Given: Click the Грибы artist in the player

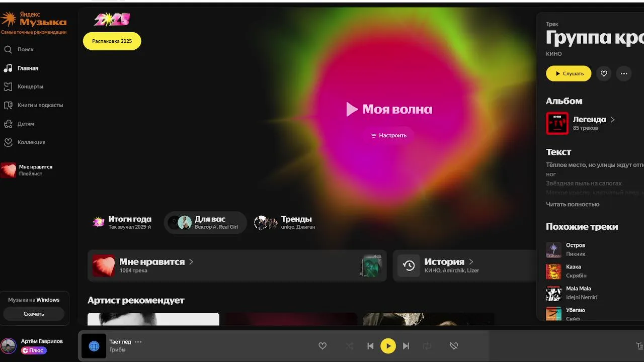Looking at the screenshot, I should coord(117,350).
